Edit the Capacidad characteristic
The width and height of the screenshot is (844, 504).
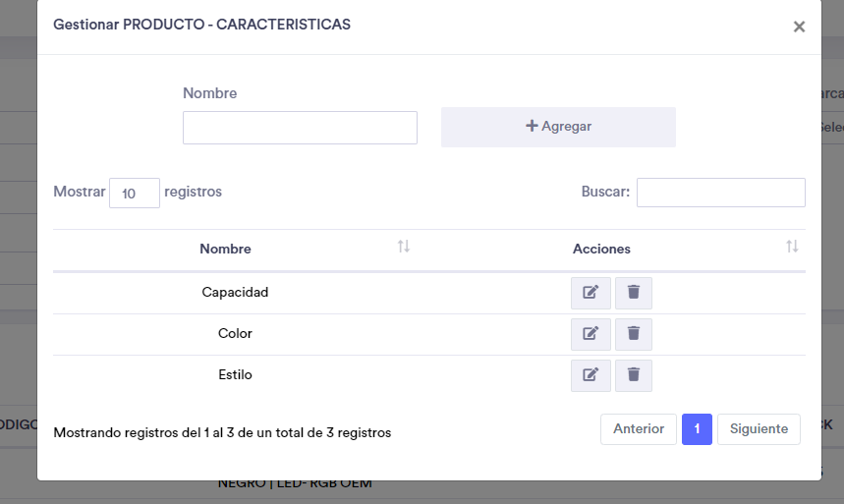[591, 293]
